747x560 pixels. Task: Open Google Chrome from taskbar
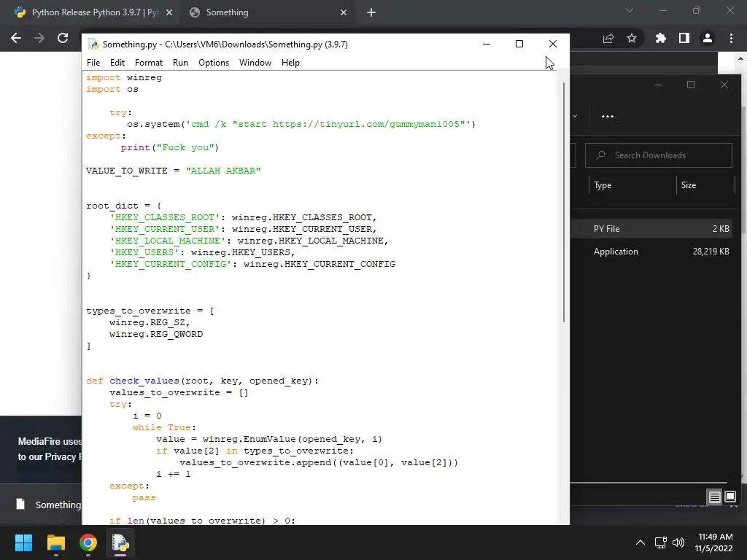(x=88, y=542)
